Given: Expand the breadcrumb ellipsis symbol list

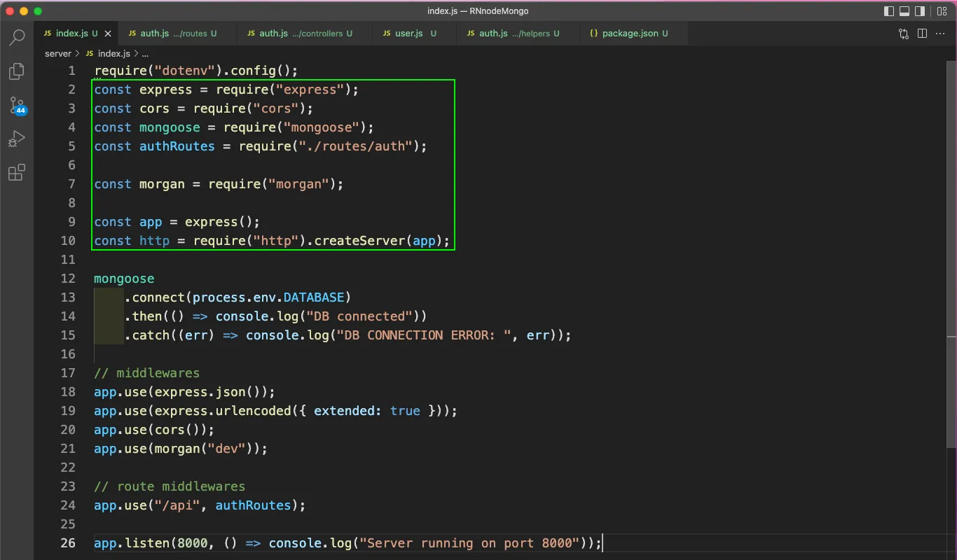Looking at the screenshot, I should pos(145,53).
